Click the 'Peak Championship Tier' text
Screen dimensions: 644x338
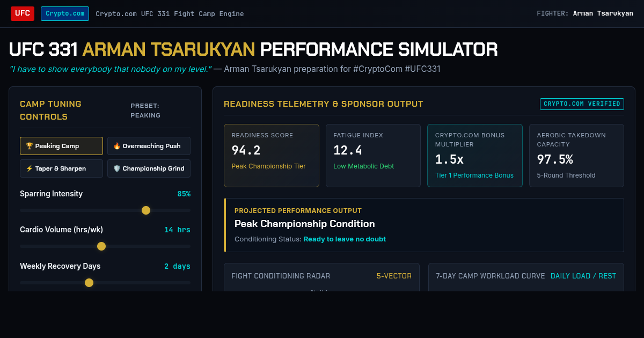(x=268, y=166)
